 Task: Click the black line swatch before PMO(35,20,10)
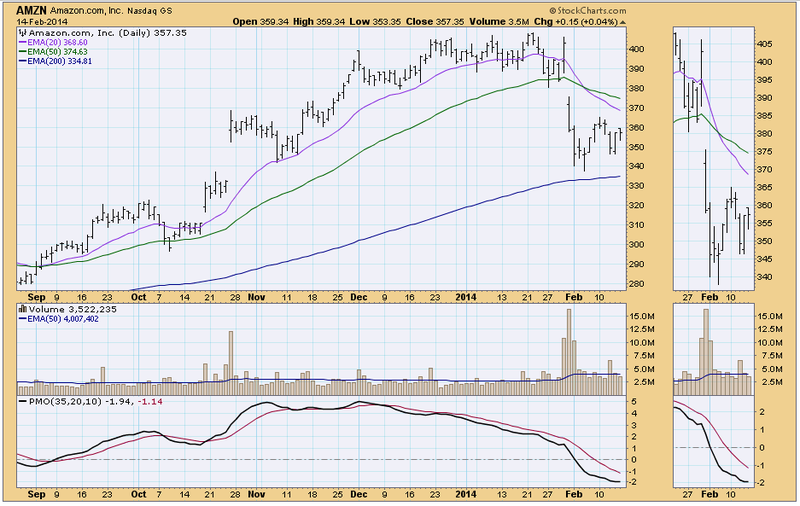22,401
